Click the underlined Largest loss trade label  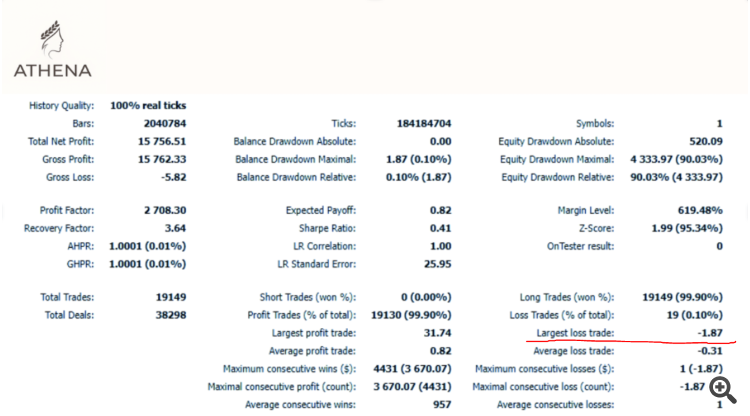click(x=574, y=333)
